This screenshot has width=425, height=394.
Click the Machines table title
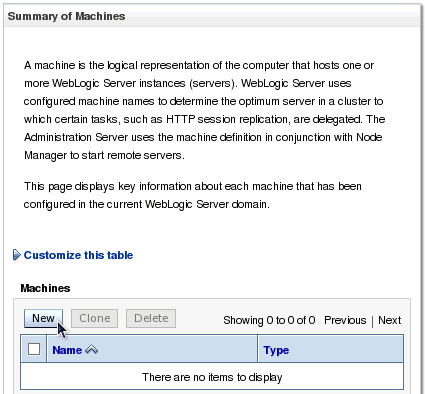tap(45, 288)
